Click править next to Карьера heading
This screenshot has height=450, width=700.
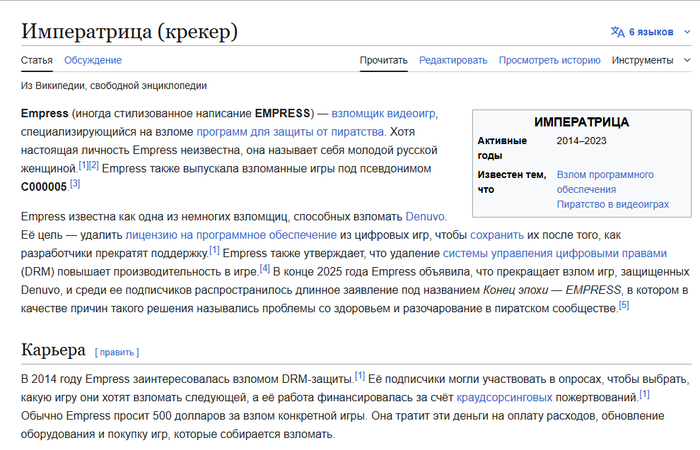[118, 352]
